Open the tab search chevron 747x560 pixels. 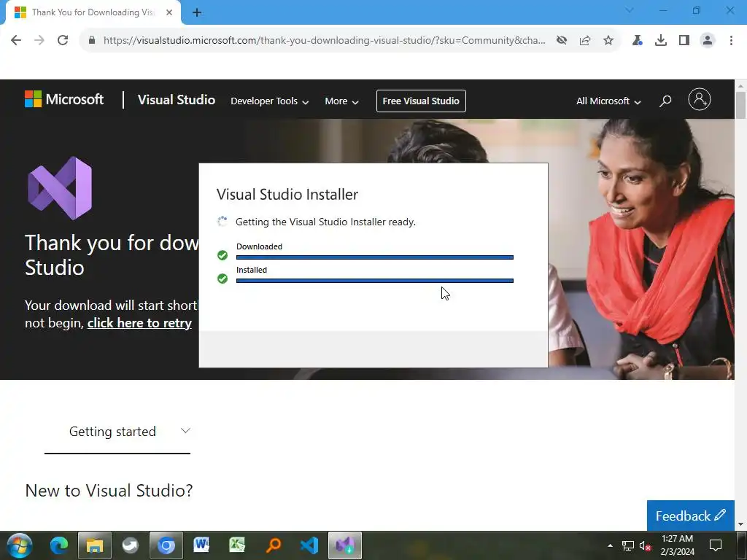pyautogui.click(x=630, y=10)
